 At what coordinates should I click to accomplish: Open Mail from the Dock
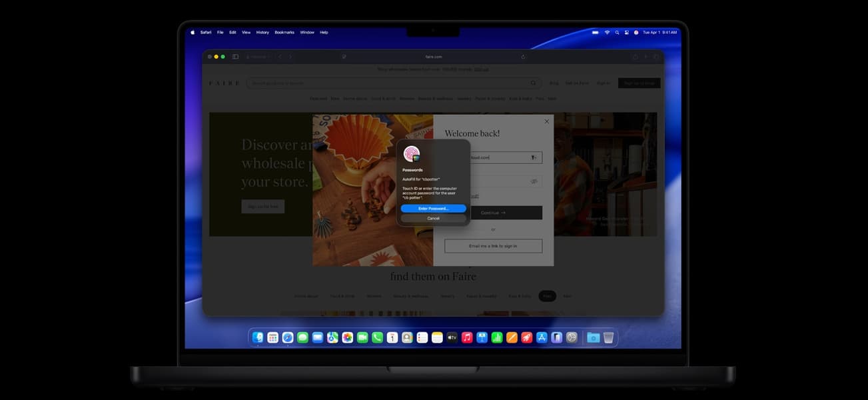317,338
